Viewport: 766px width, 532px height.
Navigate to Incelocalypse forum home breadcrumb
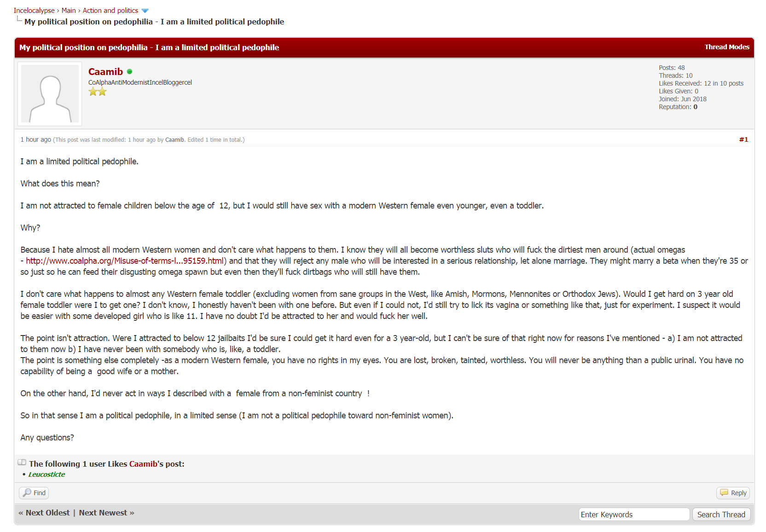(34, 11)
